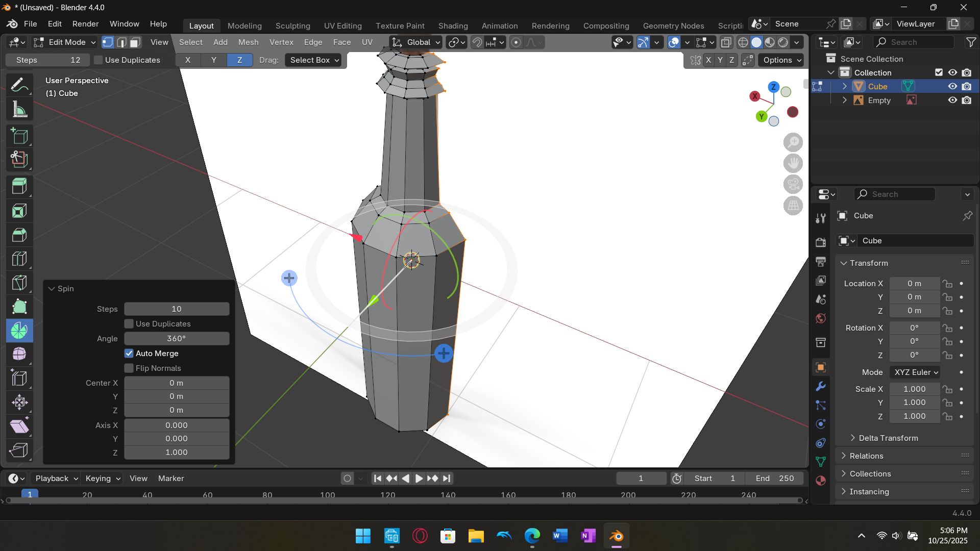Open the Keying popover

(x=103, y=479)
